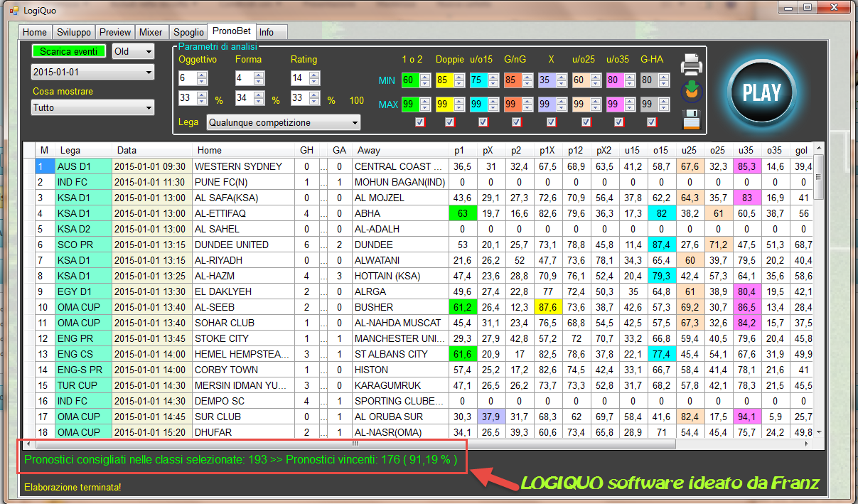Viewport: 858px width, 504px height.
Task: Click the orange MAX field for G/nG
Action: click(513, 104)
